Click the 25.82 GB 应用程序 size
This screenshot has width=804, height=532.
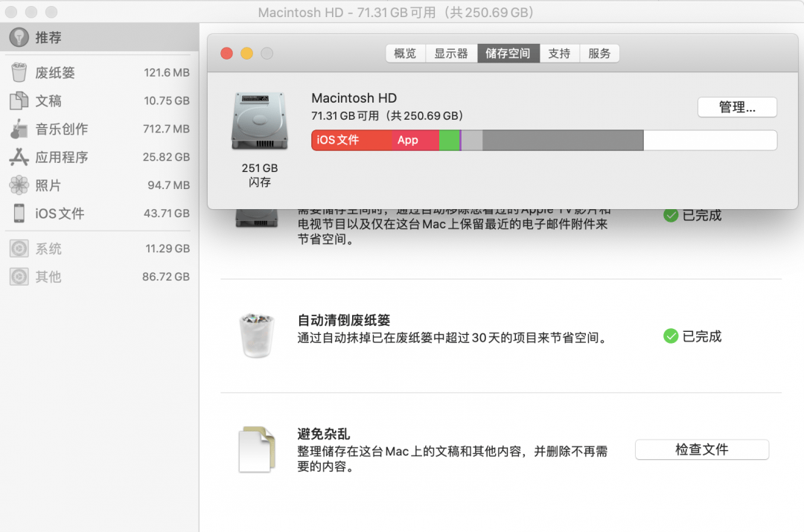click(166, 157)
